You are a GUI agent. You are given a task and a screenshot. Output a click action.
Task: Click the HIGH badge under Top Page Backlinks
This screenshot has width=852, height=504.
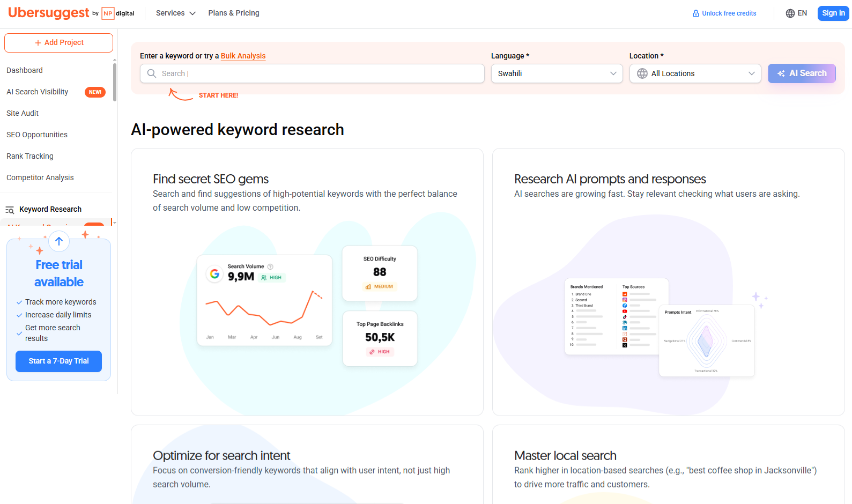tap(380, 352)
